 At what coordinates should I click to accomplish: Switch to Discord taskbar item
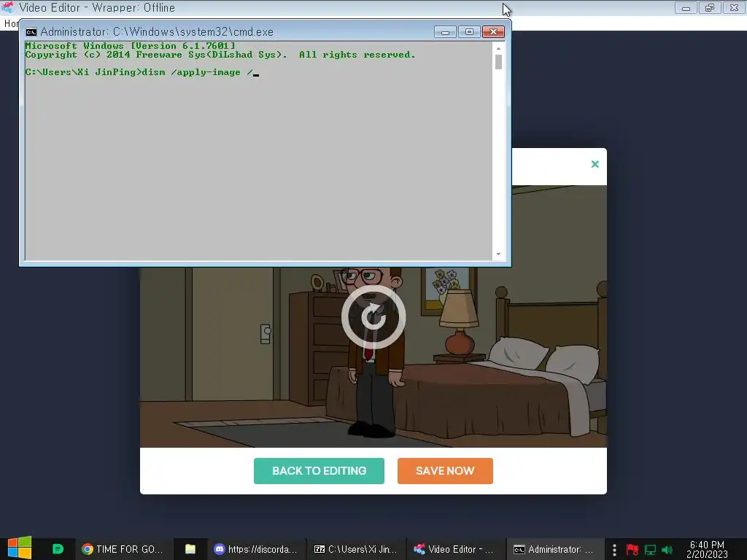(256, 549)
